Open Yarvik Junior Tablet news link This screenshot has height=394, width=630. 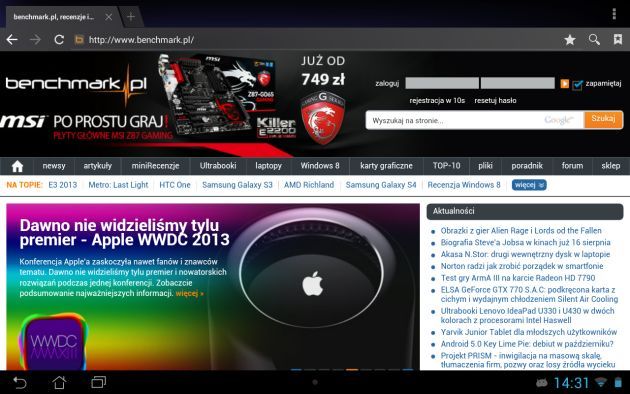click(x=529, y=332)
